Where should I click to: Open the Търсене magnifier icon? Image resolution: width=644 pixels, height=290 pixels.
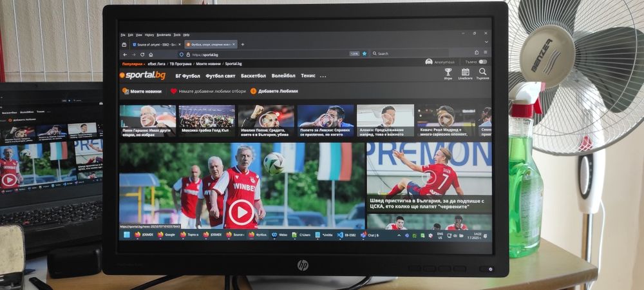482,74
